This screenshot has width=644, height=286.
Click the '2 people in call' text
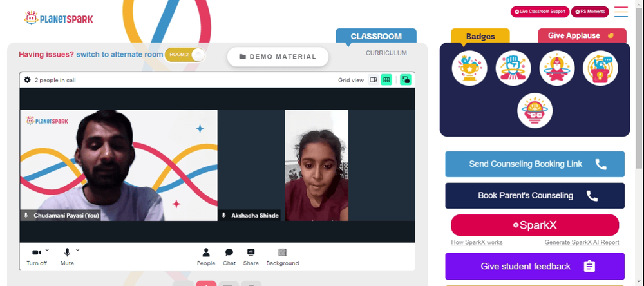coord(55,80)
